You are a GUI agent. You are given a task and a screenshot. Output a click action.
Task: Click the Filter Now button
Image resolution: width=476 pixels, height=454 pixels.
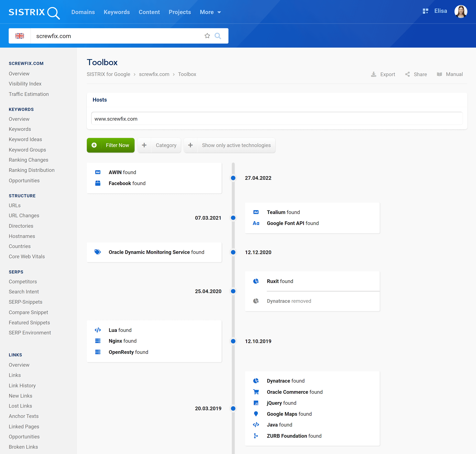tap(111, 145)
